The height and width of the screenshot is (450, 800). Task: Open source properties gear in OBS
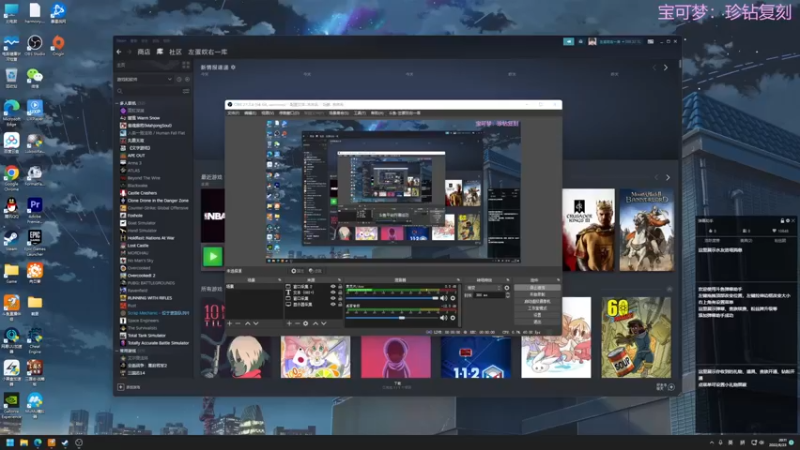pyautogui.click(x=306, y=323)
